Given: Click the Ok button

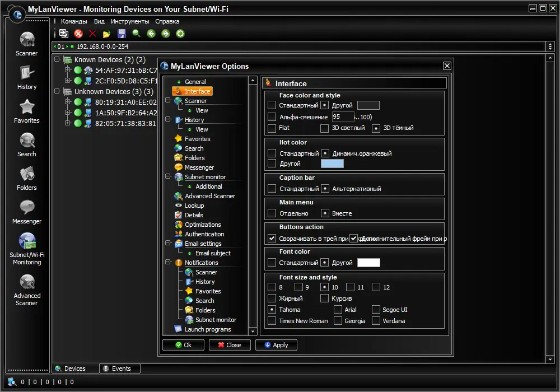Looking at the screenshot, I should (x=184, y=345).
